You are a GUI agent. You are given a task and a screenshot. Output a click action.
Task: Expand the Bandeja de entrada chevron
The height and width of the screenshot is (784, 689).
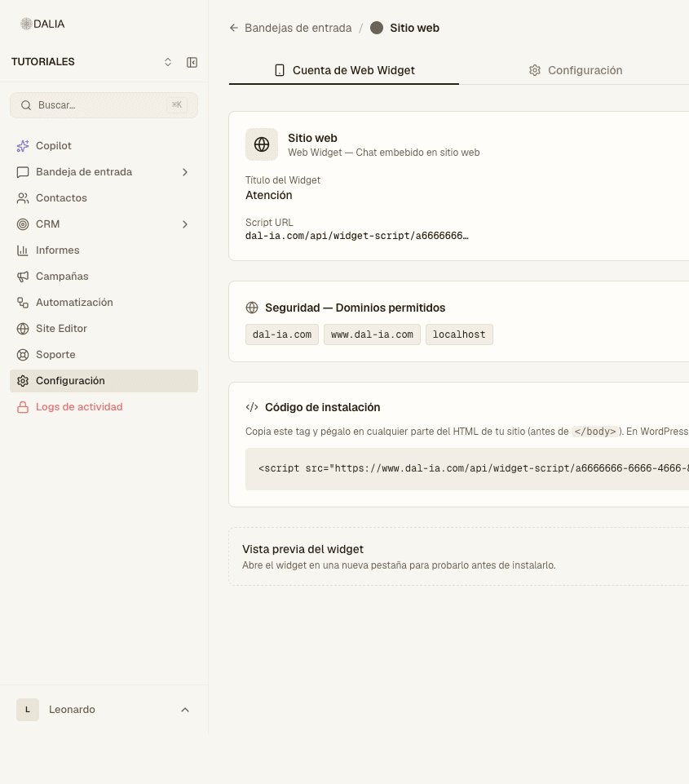tap(185, 172)
